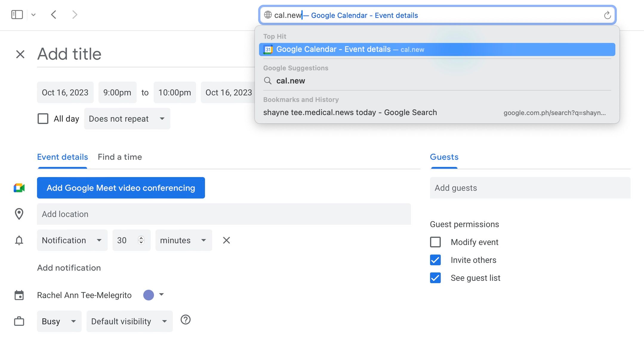Click the Add guests input field
Image resolution: width=644 pixels, height=338 pixels.
pos(530,188)
